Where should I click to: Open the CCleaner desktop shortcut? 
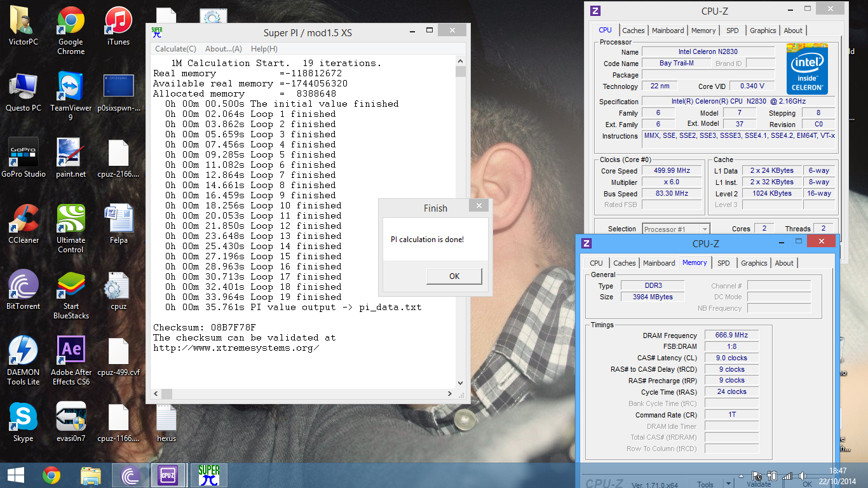coord(24,224)
